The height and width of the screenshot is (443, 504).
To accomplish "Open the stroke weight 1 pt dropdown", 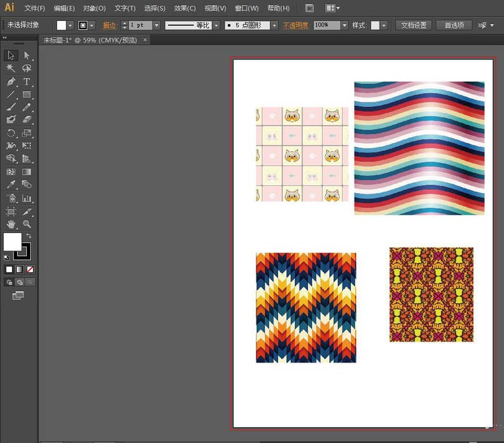I will (156, 25).
